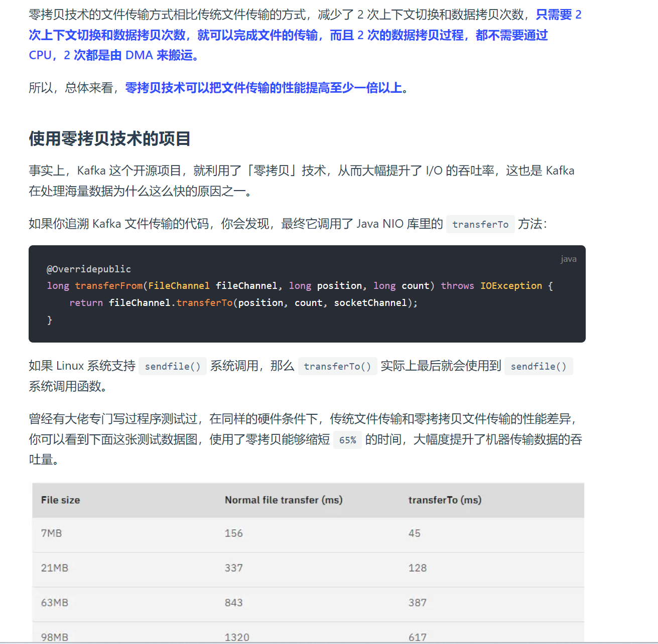Click the 65% inline code value
Screen dimensions: 658x644
click(347, 440)
